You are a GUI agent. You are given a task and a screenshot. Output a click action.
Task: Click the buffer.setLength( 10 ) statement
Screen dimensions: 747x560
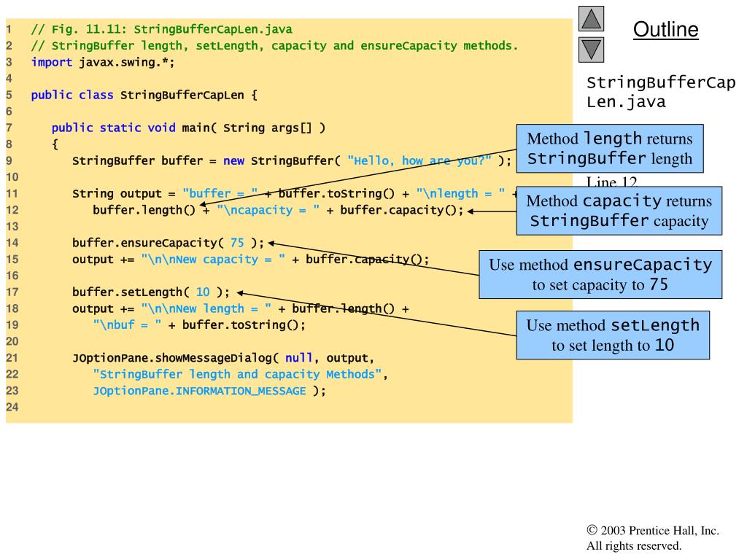[x=150, y=292]
